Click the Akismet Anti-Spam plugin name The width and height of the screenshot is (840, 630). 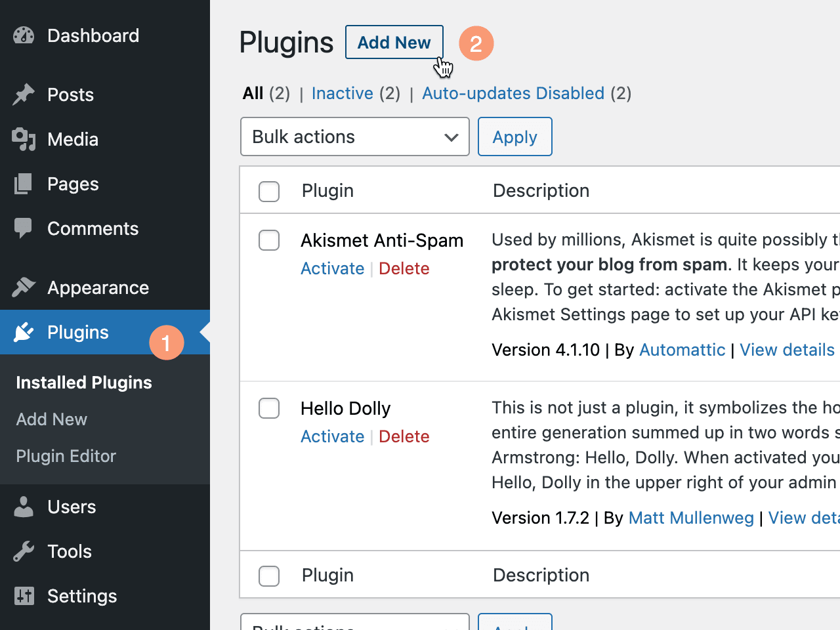point(382,240)
